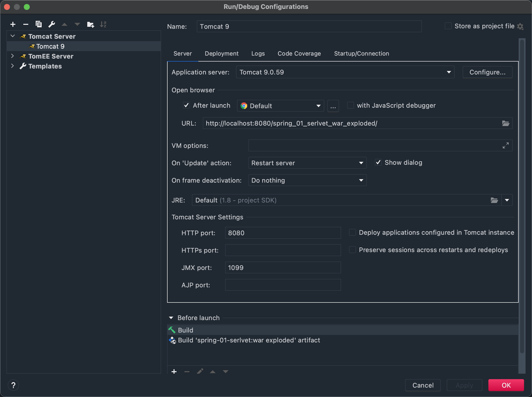Edit the selected before launch task
532x397 pixels.
(x=200, y=371)
